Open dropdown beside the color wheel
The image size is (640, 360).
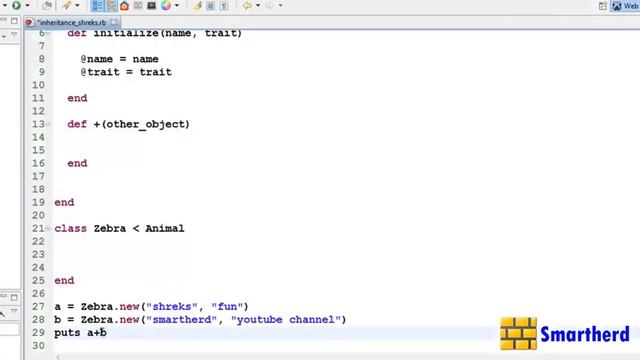pos(177,5)
